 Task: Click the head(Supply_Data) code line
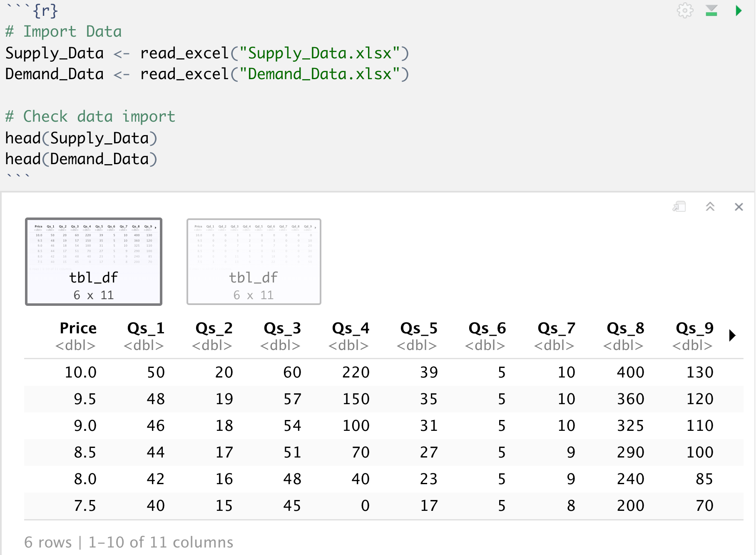[x=81, y=138]
